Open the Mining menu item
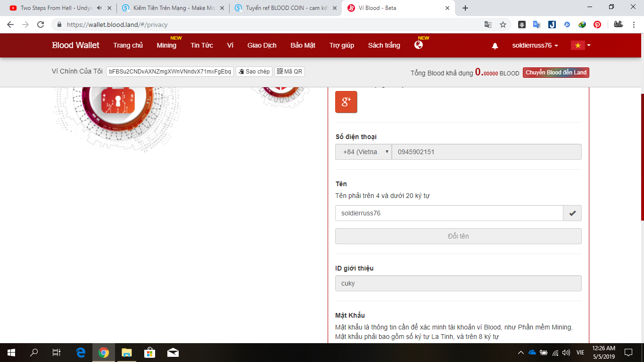644x362 pixels. click(166, 45)
